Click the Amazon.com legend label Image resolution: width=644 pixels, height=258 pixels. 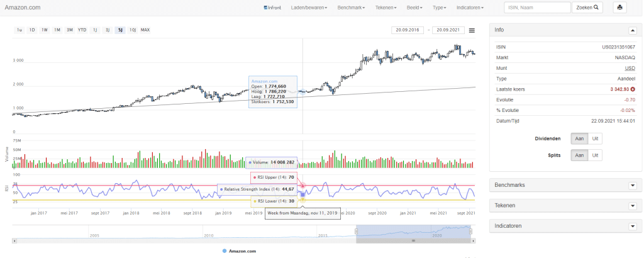point(242,250)
